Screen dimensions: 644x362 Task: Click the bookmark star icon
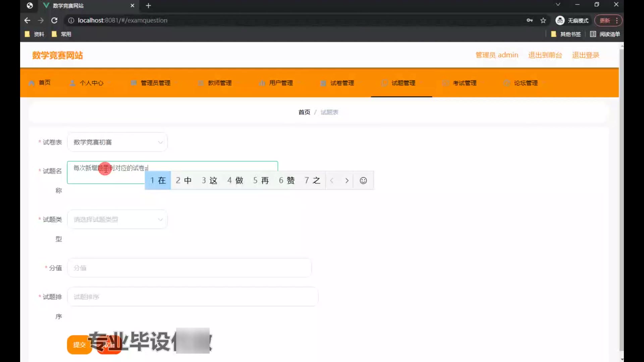(543, 20)
